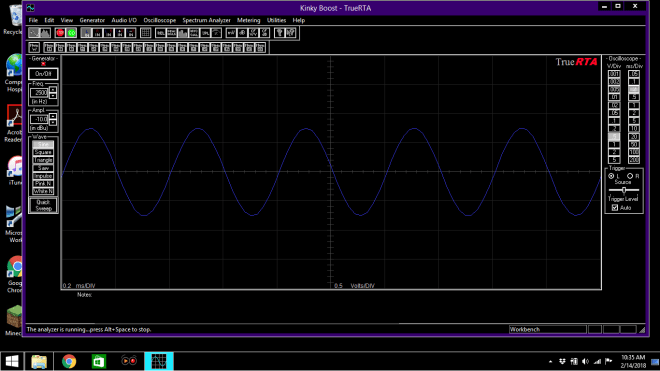Open the Metering menu
660x371 pixels.
coord(248,20)
